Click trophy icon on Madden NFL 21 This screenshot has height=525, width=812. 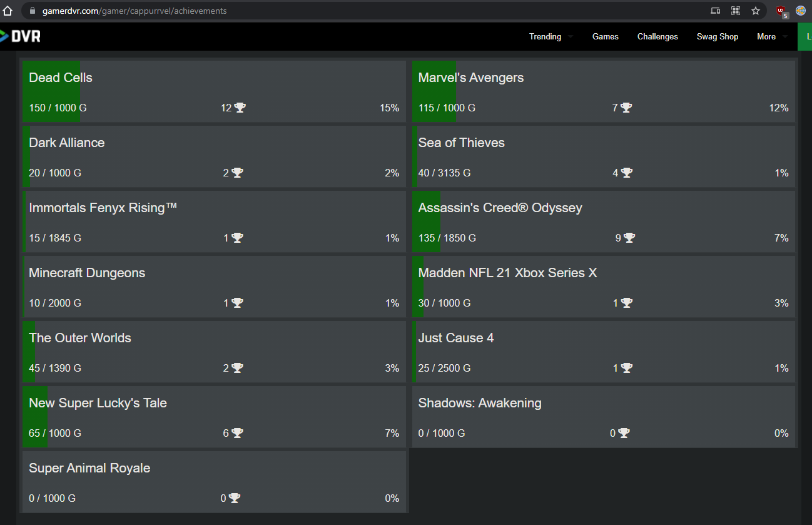626,303
